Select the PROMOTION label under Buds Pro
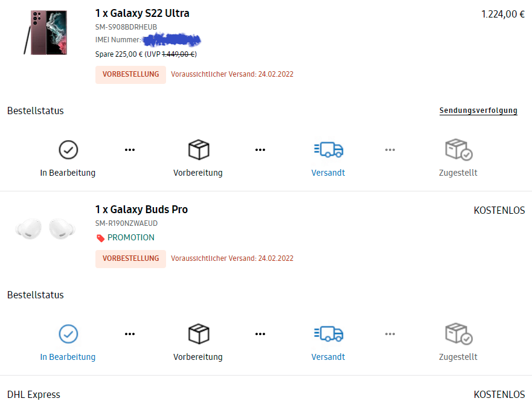This screenshot has width=532, height=407. tap(131, 237)
